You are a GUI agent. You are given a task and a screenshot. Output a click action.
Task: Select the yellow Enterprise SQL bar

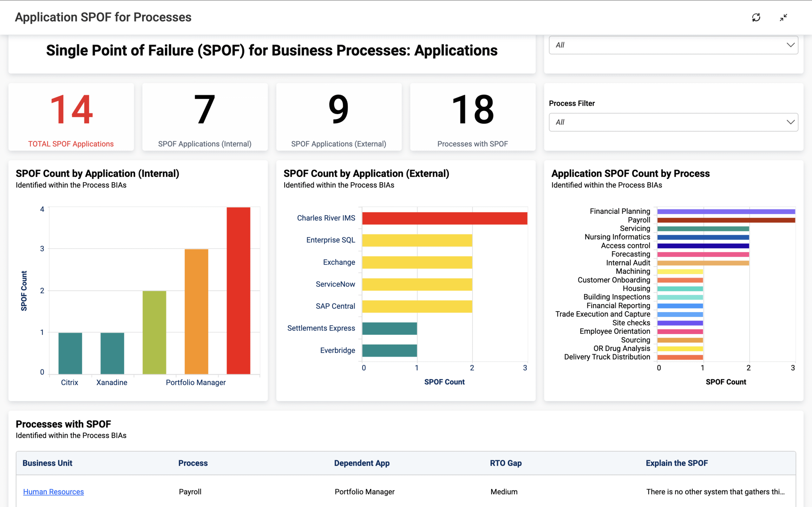(417, 241)
